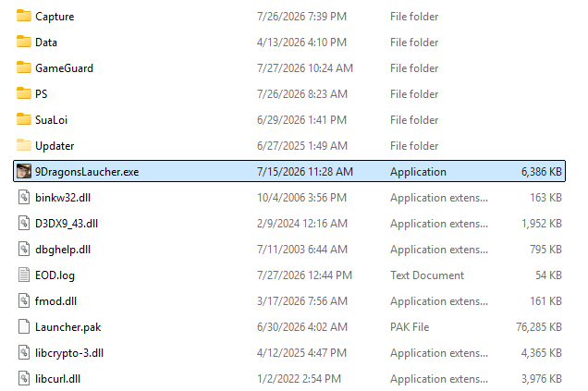Screen dimensions: 588x391
Task: Select the Updater folder name
Action: pos(55,146)
